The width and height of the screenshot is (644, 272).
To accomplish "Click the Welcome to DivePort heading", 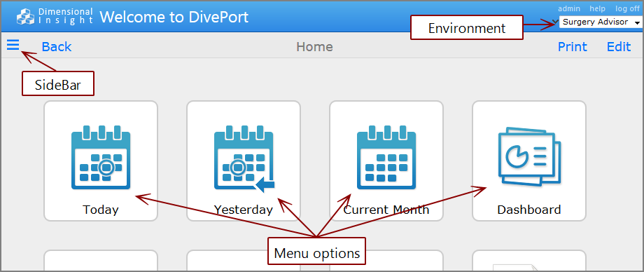I will point(174,18).
